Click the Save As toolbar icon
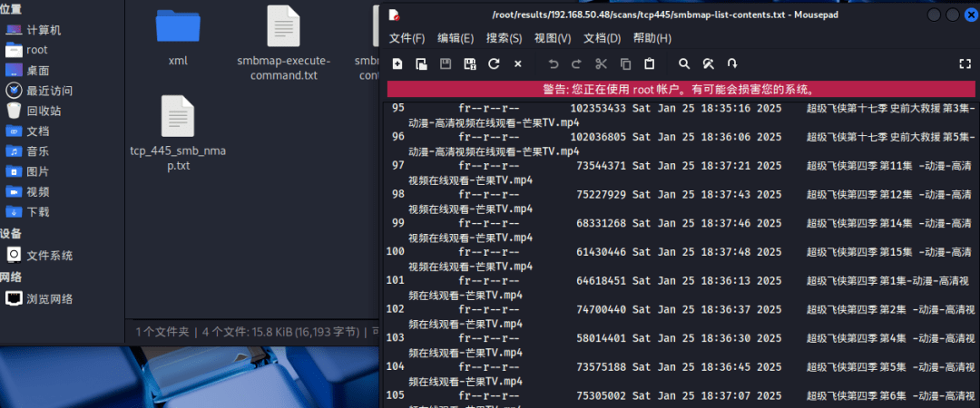Viewport: 980px width, 408px height. click(x=469, y=63)
